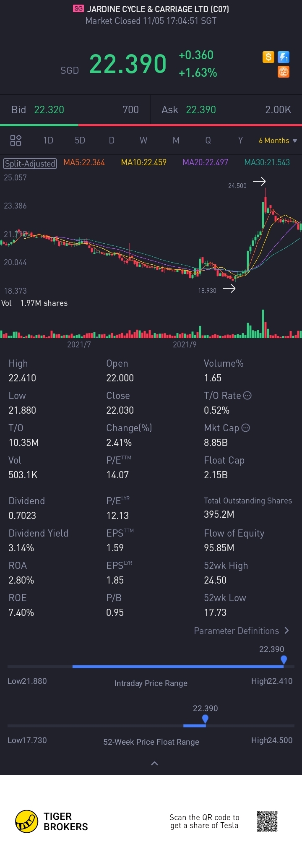Screen dimensions: 302x868
Task: Select the D daily chart tab
Action: [x=112, y=140]
